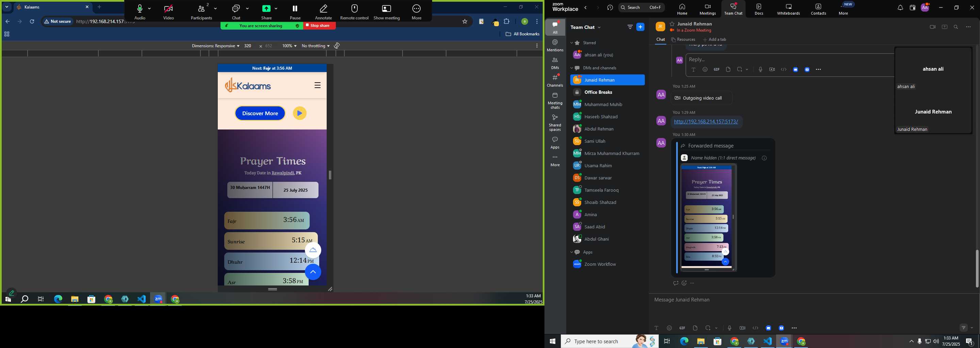This screenshot has width=980, height=348.
Task: Open Mentions in the Zoom sidebar
Action: [555, 46]
